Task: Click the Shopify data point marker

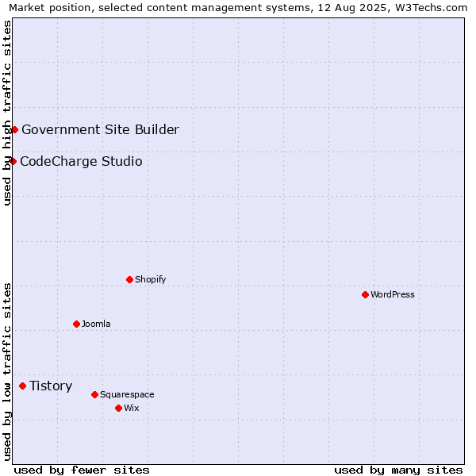Action: [129, 279]
